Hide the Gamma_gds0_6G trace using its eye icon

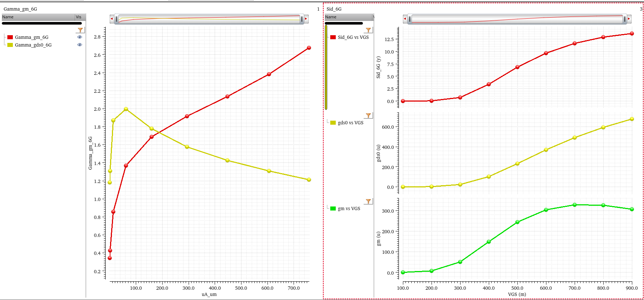(x=80, y=45)
